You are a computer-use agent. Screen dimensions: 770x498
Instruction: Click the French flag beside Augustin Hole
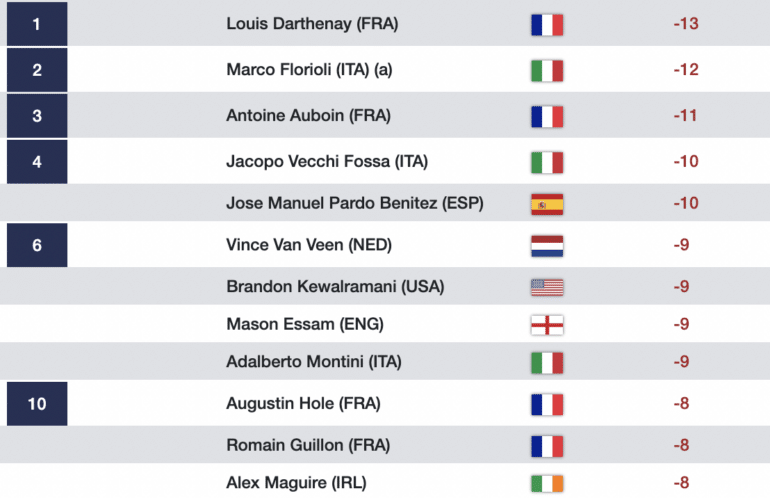click(x=547, y=404)
